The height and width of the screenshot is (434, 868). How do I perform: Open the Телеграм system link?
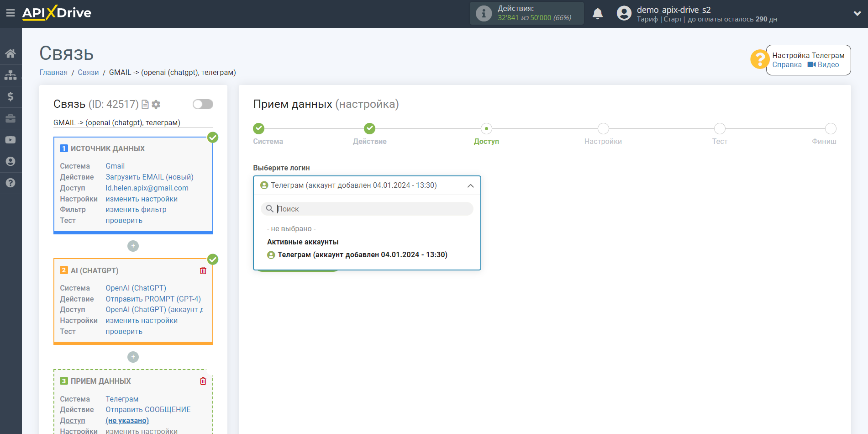click(122, 399)
